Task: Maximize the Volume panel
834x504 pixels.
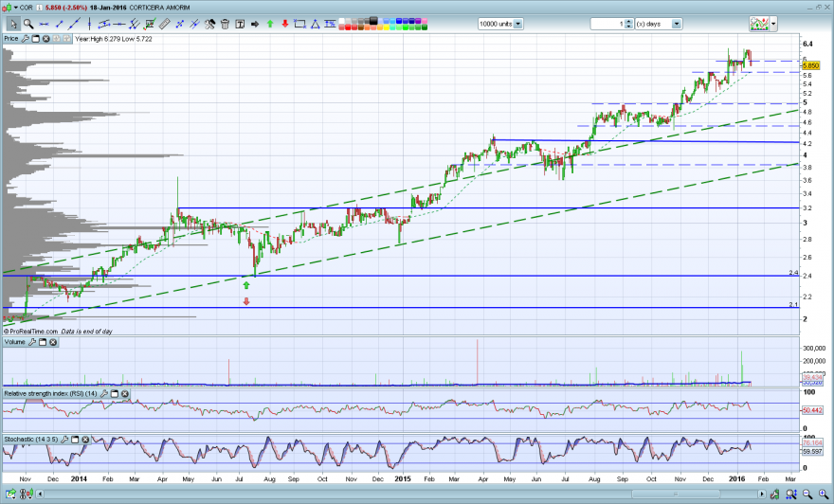Action: [x=43, y=342]
